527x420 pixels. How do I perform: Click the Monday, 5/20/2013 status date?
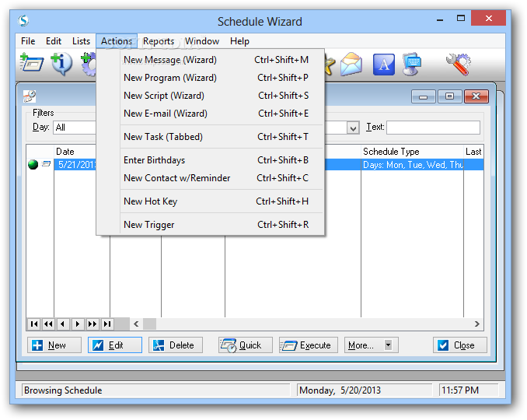pyautogui.click(x=340, y=390)
